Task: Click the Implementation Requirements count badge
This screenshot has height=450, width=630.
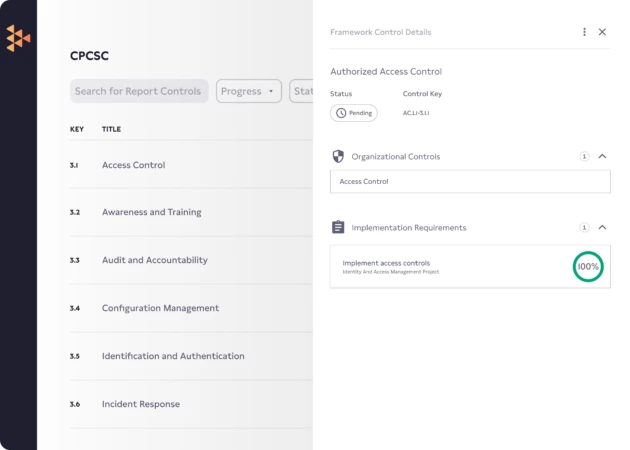Action: [584, 228]
